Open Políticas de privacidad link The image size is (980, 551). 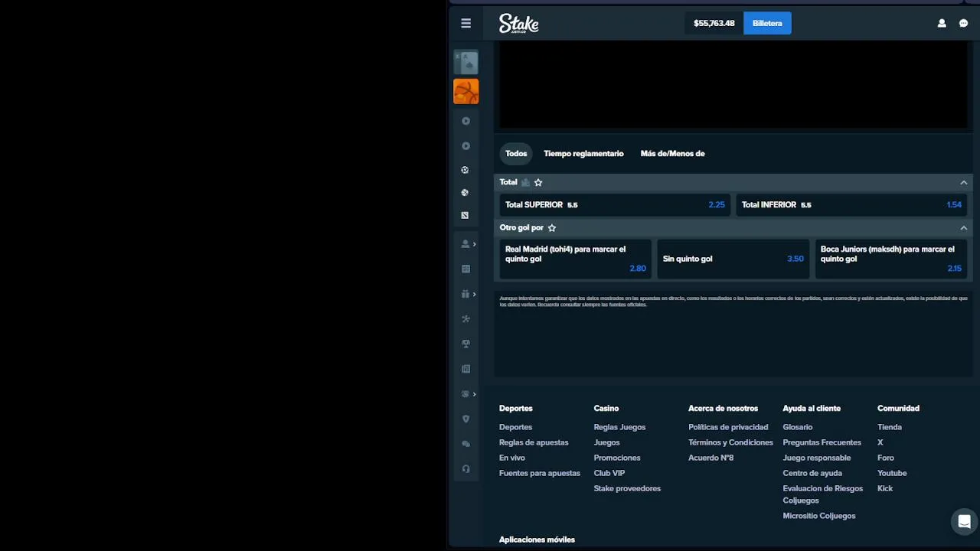pos(728,427)
